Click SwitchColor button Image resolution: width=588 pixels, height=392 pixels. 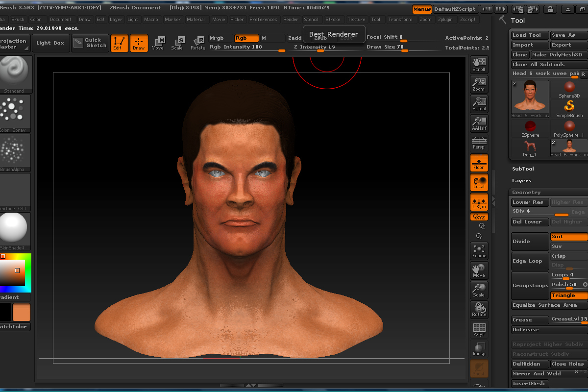[x=14, y=327]
